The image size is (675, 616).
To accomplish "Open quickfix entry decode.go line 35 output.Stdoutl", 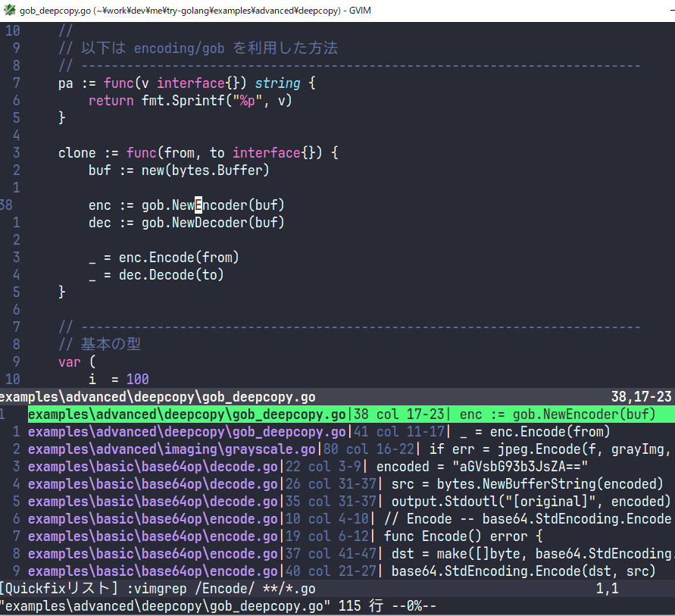I will pyautogui.click(x=349, y=502).
